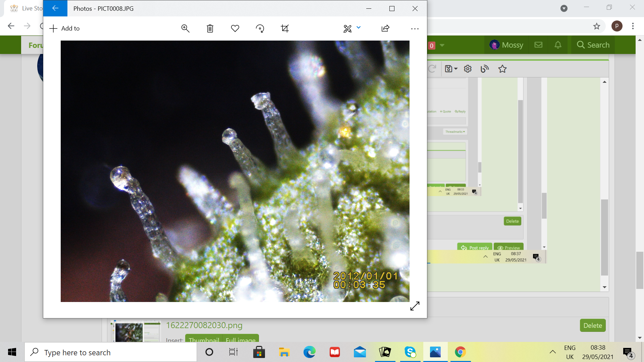Open Solitaire cards app from taskbar

pyautogui.click(x=385, y=352)
